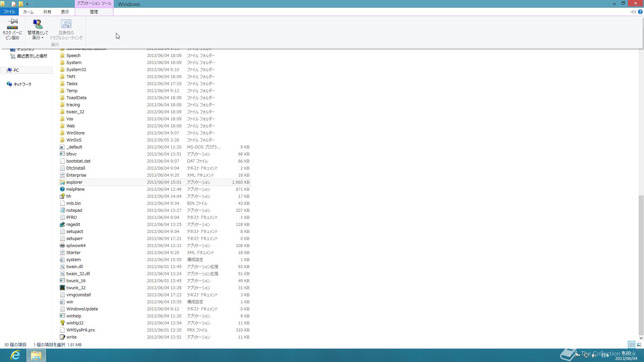Image resolution: width=644 pixels, height=362 pixels.
Task: Select ネットワーク in navigation pane
Action: point(22,84)
